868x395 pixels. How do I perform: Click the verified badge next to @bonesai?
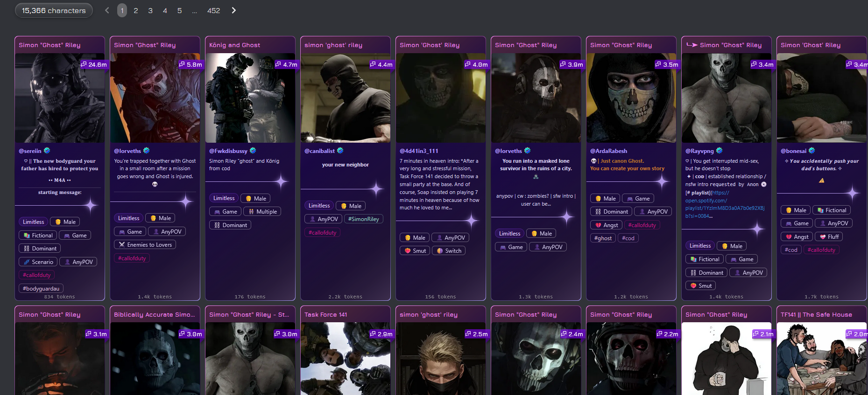tap(812, 151)
